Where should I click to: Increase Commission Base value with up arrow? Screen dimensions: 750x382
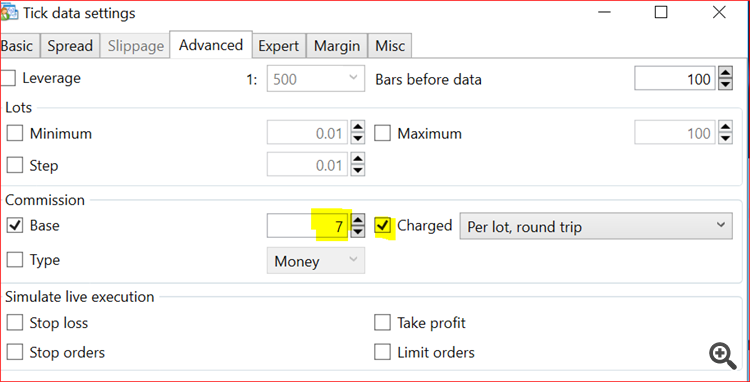pyautogui.click(x=358, y=219)
